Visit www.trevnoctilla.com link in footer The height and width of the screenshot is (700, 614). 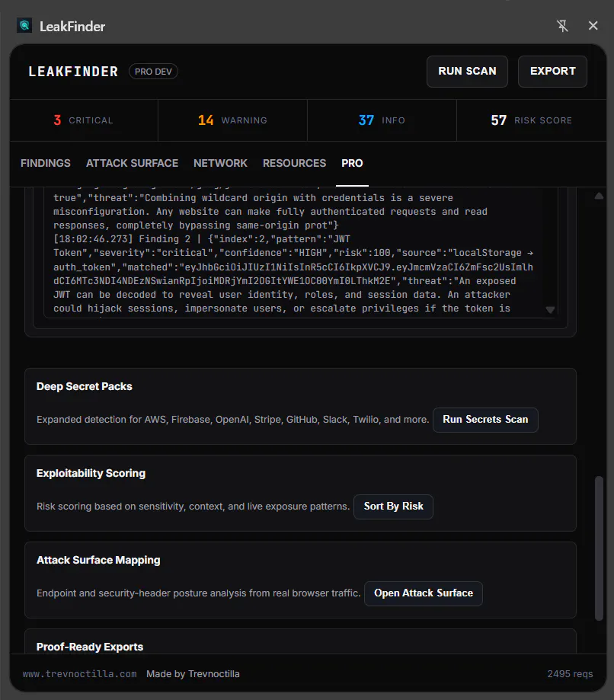[79, 673]
